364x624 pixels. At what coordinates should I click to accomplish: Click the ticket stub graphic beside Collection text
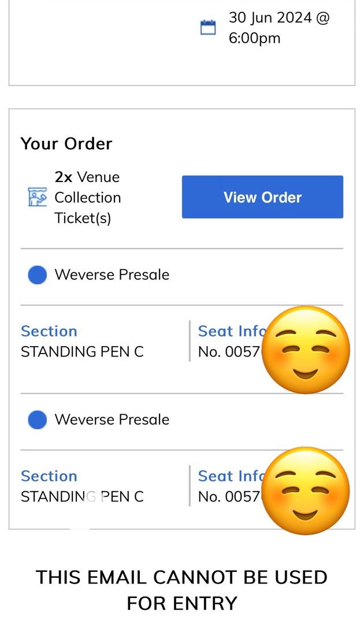[36, 197]
